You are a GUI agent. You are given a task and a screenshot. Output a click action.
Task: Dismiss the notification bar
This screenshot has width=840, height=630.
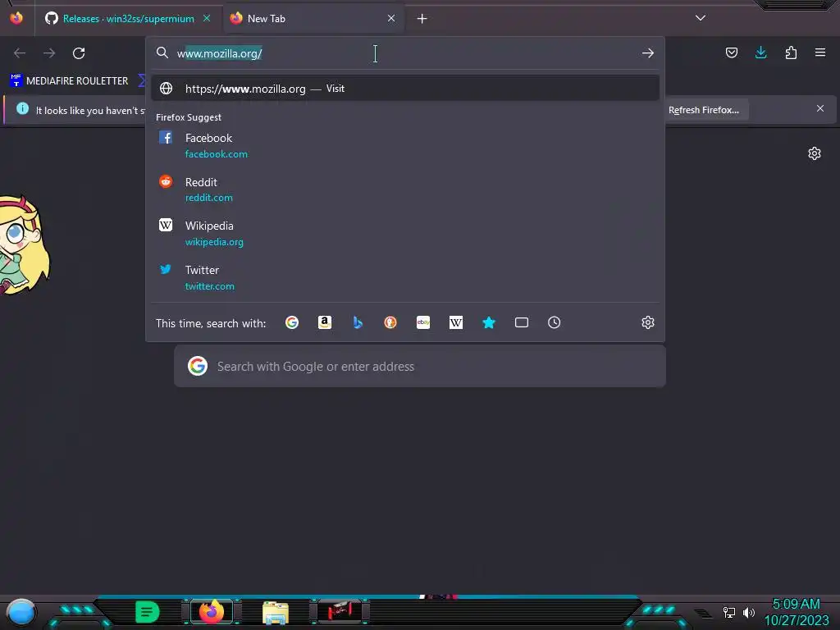pos(820,109)
